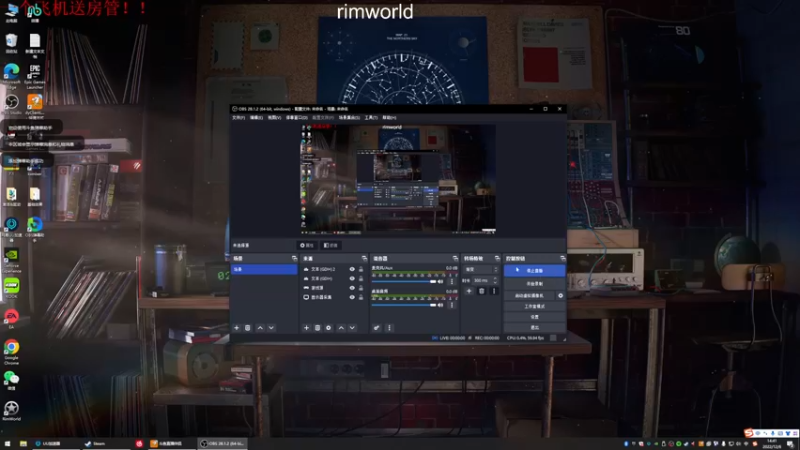Remove selected scene using the Scenes panel trash icon

coord(247,328)
